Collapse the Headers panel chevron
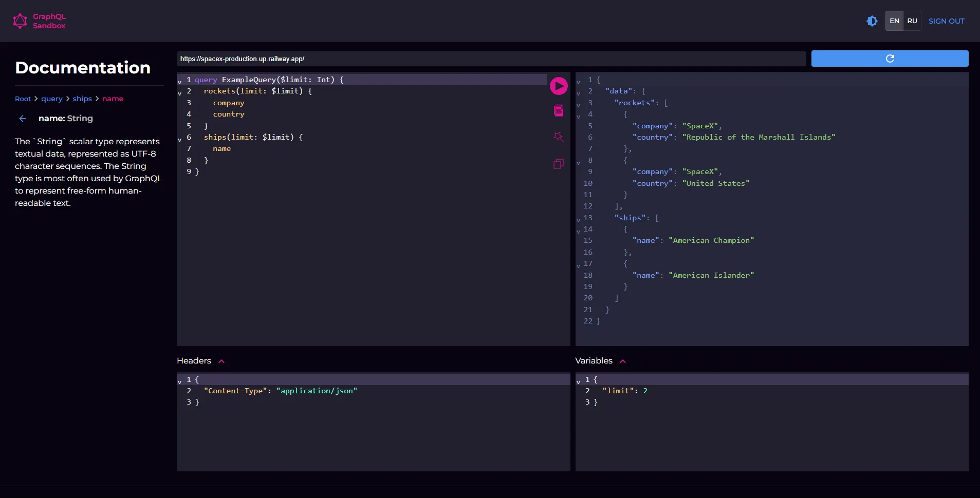Viewport: 980px width, 498px height. click(221, 361)
